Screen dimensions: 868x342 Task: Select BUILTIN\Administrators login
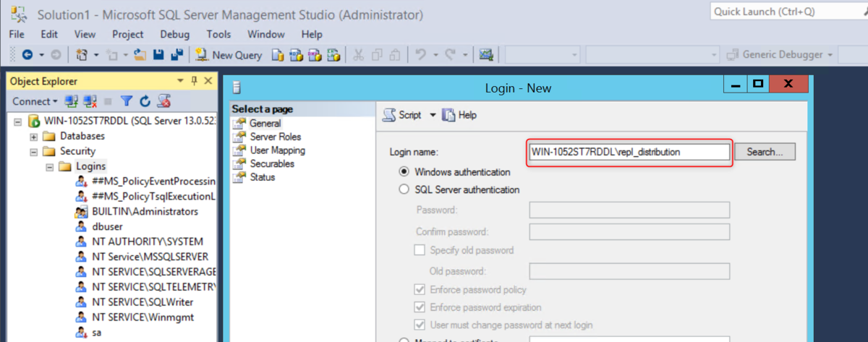(x=145, y=211)
